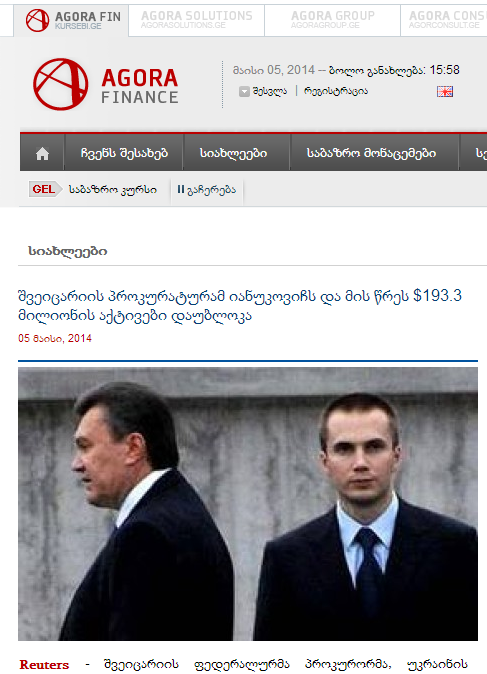
Task: Open the ჩვენს შესახებ menu
Action: [x=124, y=153]
